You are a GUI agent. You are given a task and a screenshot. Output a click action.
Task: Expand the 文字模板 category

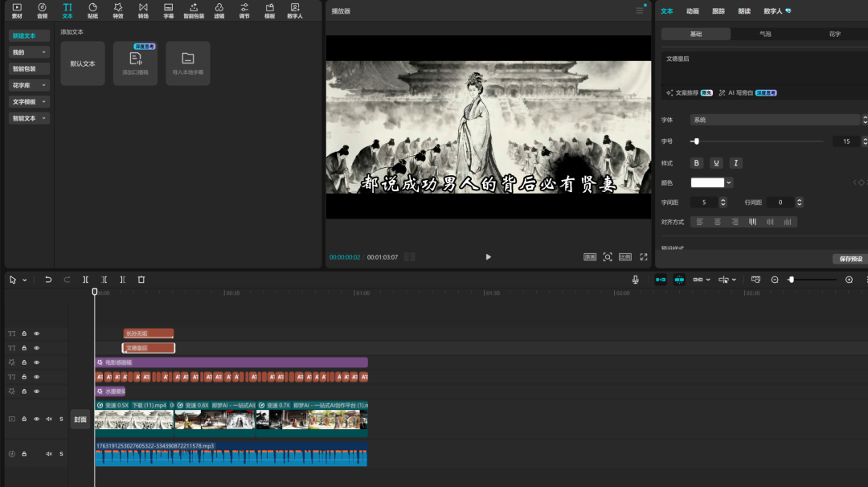point(30,102)
